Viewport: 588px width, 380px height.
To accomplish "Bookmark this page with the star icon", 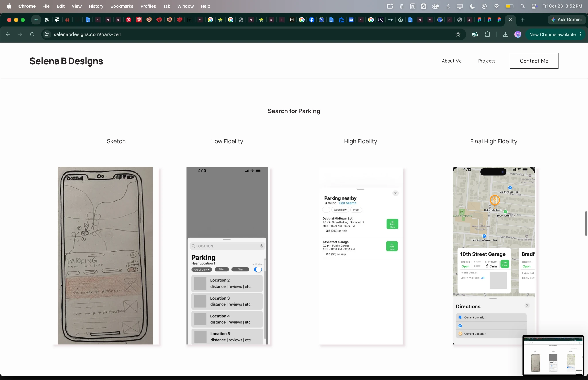I will pos(458,34).
